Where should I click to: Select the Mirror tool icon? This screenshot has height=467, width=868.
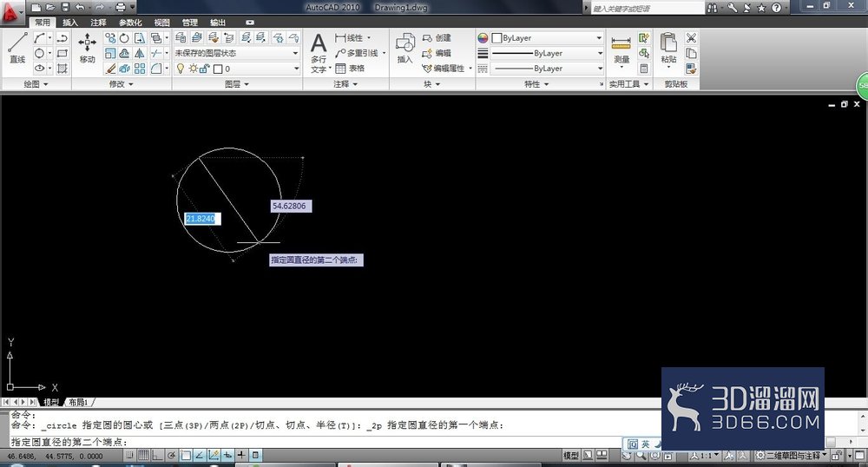point(140,53)
